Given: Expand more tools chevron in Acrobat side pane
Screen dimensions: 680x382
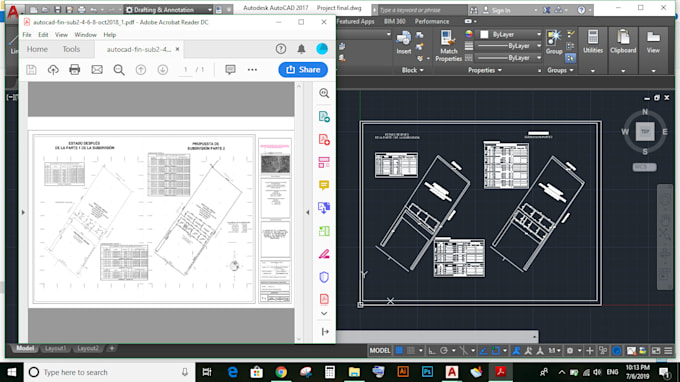Looking at the screenshot, I should [x=324, y=313].
